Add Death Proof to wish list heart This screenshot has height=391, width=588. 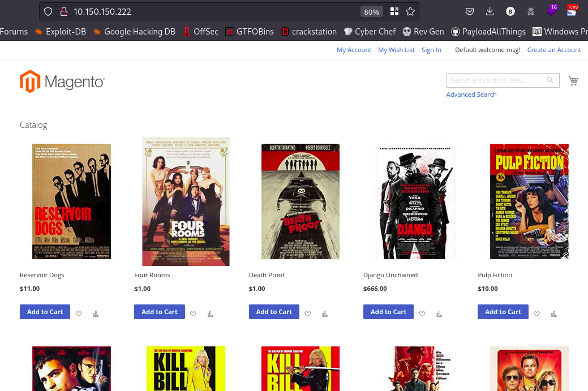point(307,314)
